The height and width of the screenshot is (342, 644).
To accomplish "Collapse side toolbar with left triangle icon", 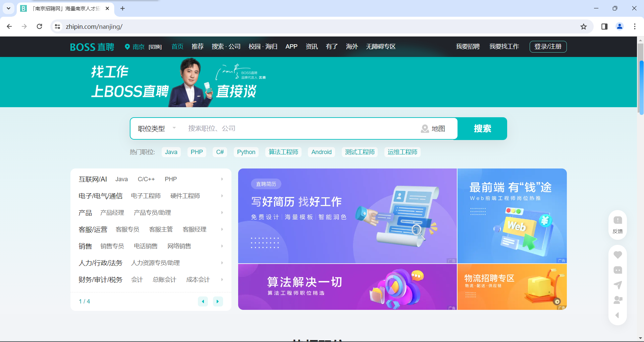I will 617,315.
